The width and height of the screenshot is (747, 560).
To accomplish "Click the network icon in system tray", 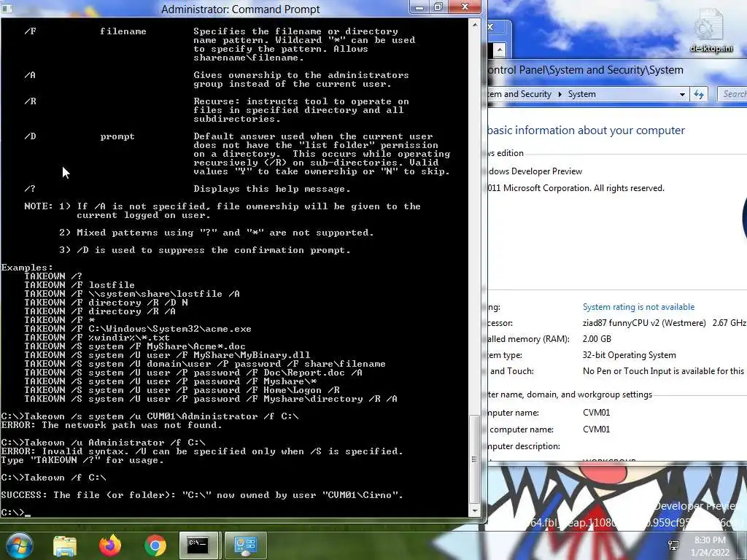I will point(673,545).
